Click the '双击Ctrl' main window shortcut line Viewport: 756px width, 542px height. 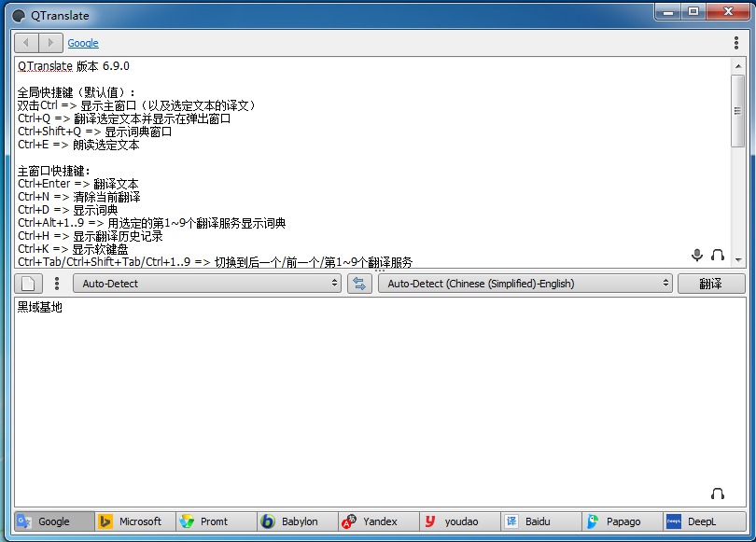(136, 105)
